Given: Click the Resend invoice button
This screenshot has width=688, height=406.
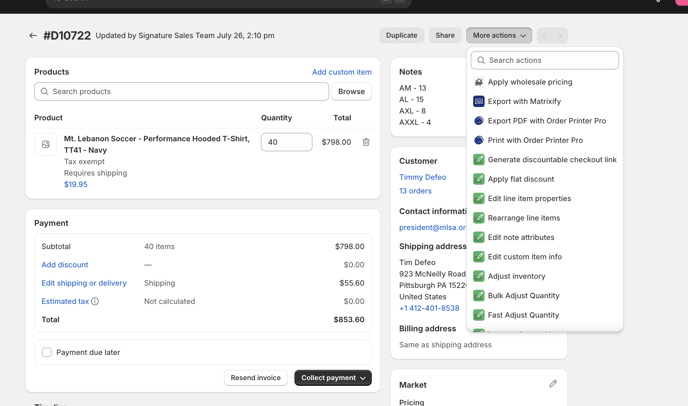Looking at the screenshot, I should click(256, 378).
